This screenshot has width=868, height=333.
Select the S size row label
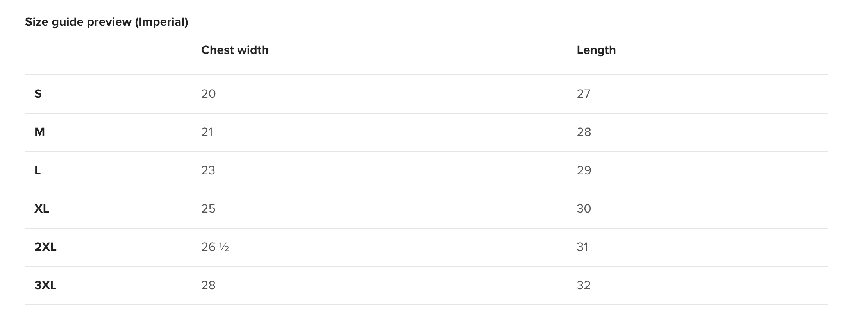(x=38, y=94)
